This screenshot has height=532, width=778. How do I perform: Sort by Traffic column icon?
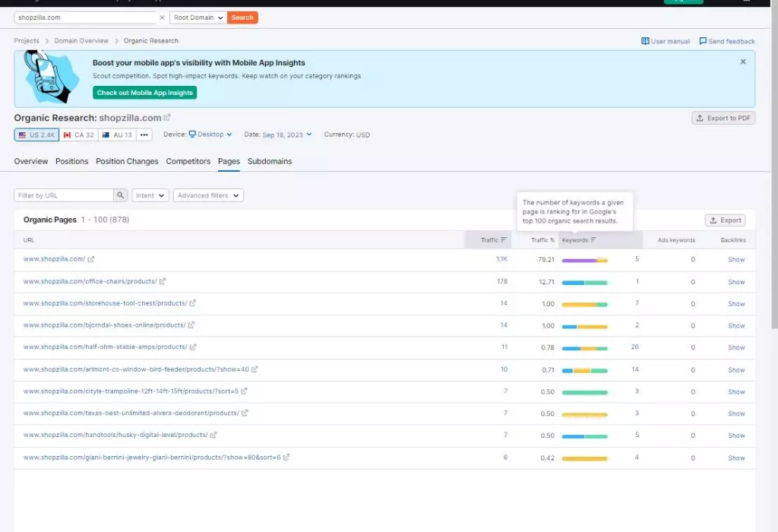pos(504,239)
